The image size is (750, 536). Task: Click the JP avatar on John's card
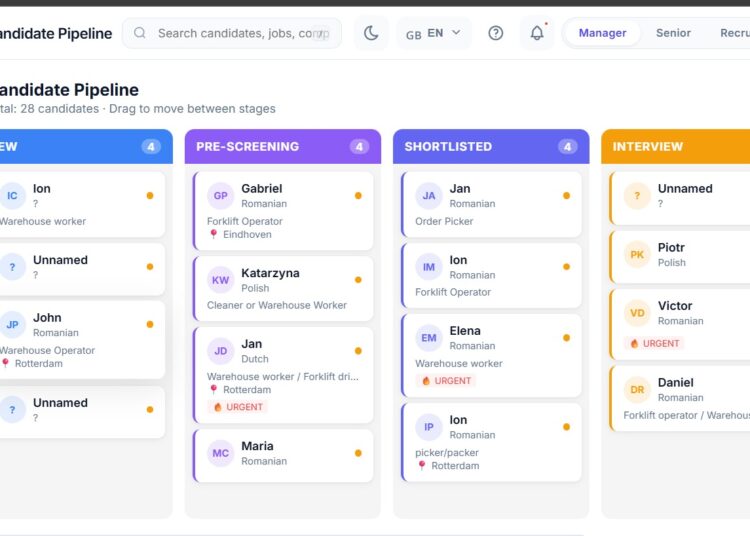[x=12, y=325]
